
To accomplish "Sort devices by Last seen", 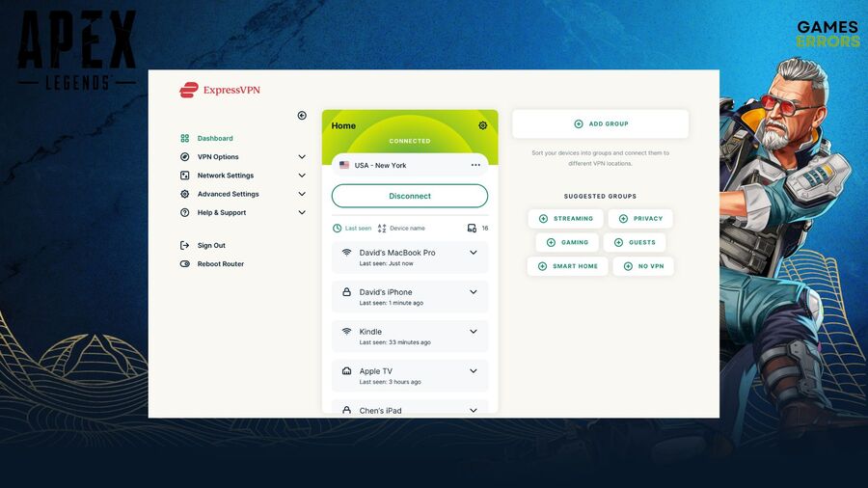I will [x=352, y=228].
